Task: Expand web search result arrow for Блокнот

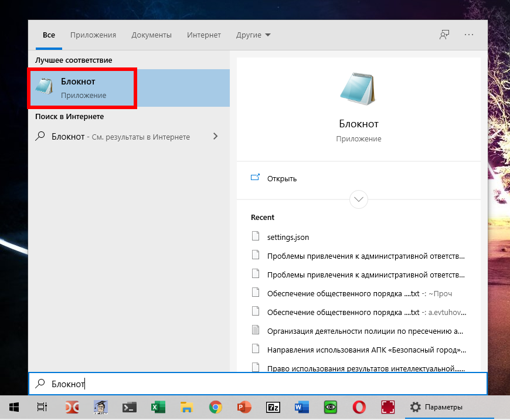Action: pos(215,137)
